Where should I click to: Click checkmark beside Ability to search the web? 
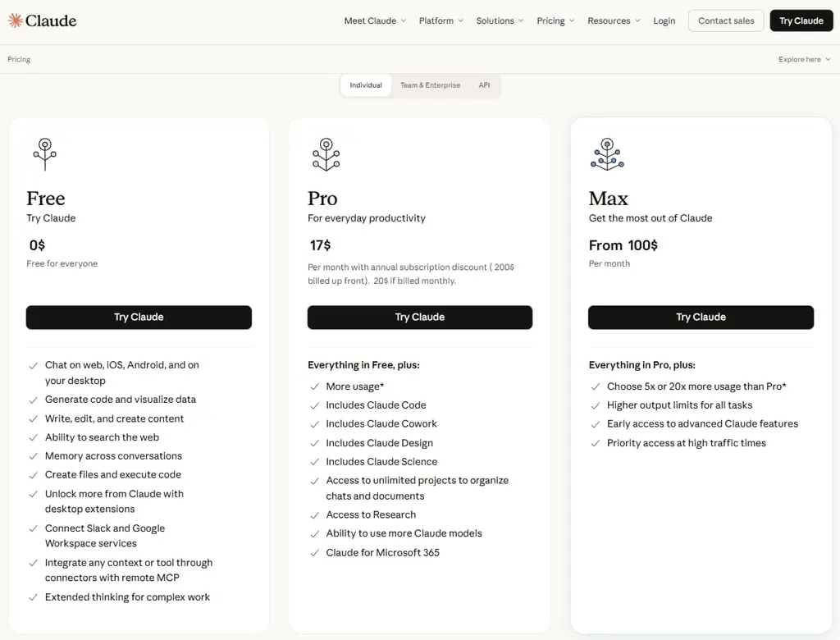pos(33,438)
